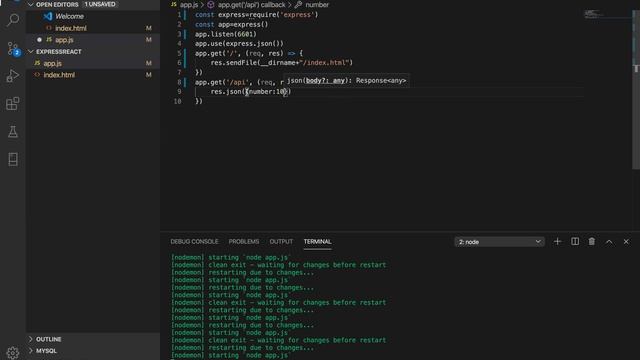The width and height of the screenshot is (640, 360).
Task: Open the database view below the flask icon
Action: pyautogui.click(x=13, y=159)
